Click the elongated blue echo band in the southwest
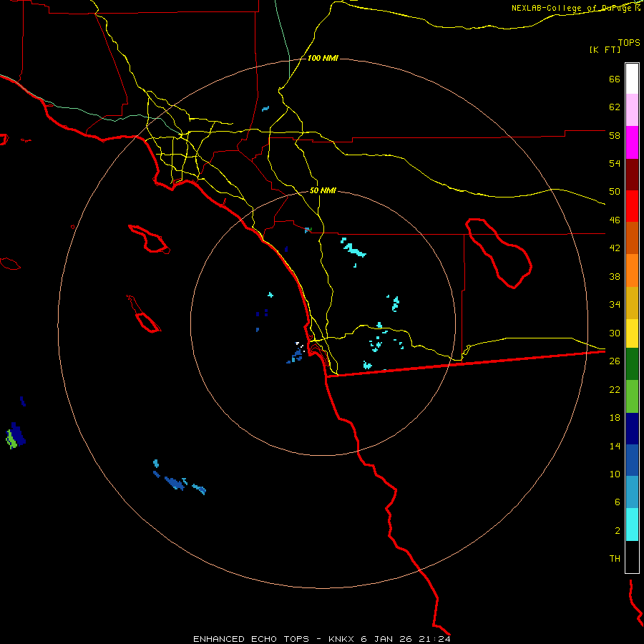This screenshot has height=644, width=644. (x=176, y=484)
